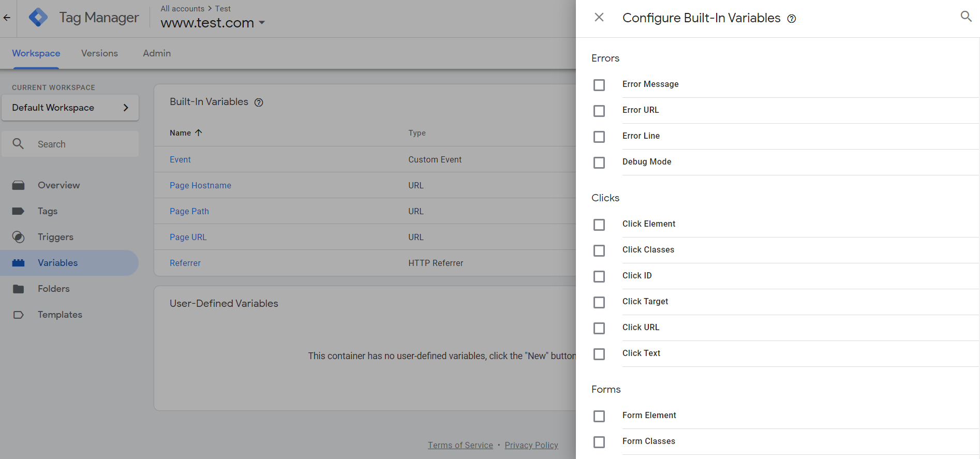The height and width of the screenshot is (459, 980).
Task: Enable the Click Element variable
Action: (599, 225)
